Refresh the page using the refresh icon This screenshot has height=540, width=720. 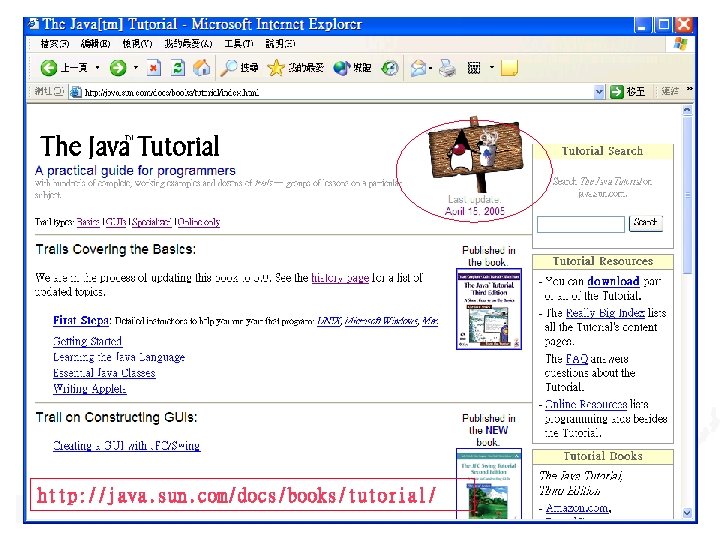pyautogui.click(x=178, y=68)
